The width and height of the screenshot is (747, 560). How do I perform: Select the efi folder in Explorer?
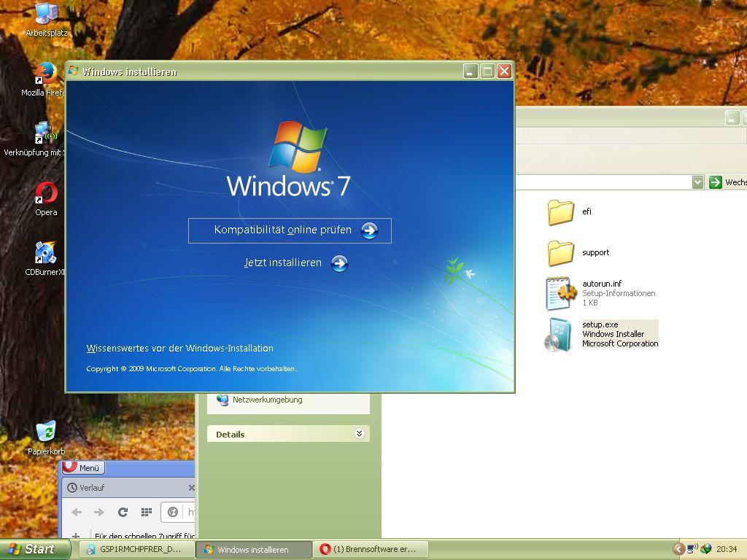tap(561, 212)
